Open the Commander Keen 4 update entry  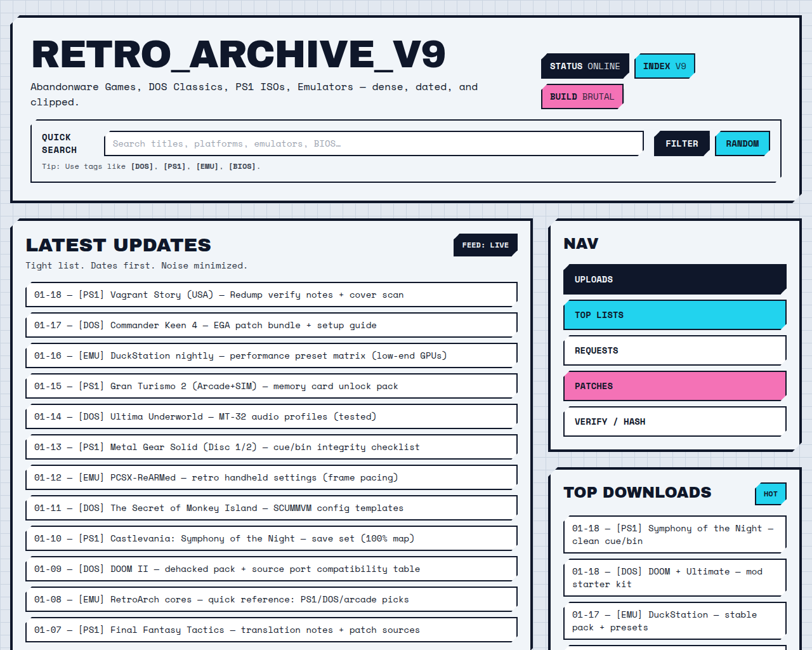(x=271, y=324)
